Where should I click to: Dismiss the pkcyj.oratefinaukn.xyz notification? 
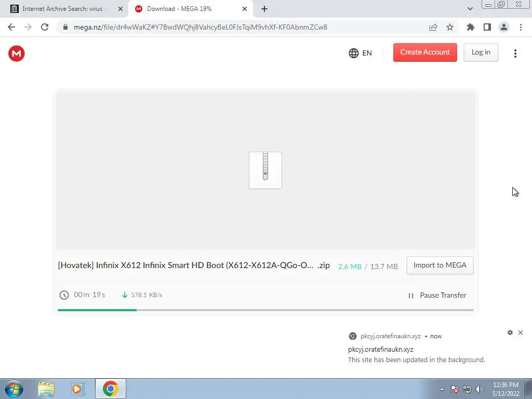(521, 332)
